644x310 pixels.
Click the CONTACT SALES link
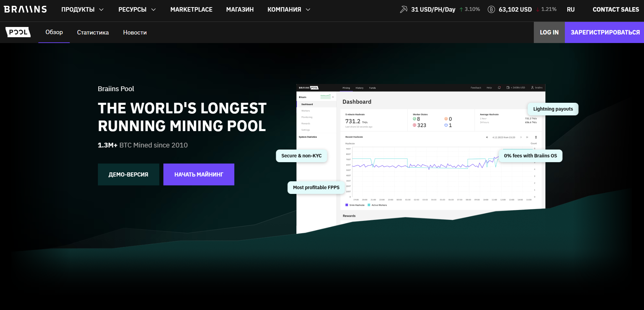point(616,10)
